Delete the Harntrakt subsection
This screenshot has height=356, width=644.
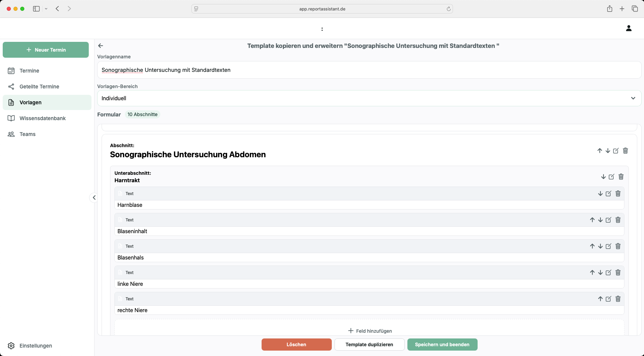tap(621, 177)
